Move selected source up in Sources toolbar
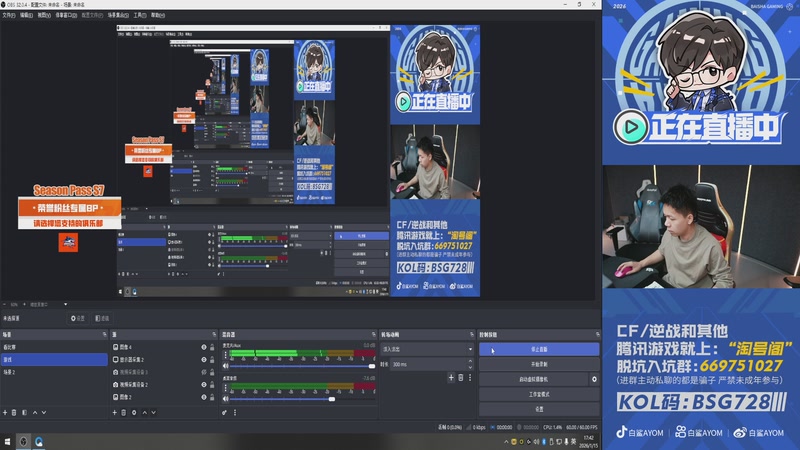Image resolution: width=800 pixels, height=450 pixels. point(144,412)
